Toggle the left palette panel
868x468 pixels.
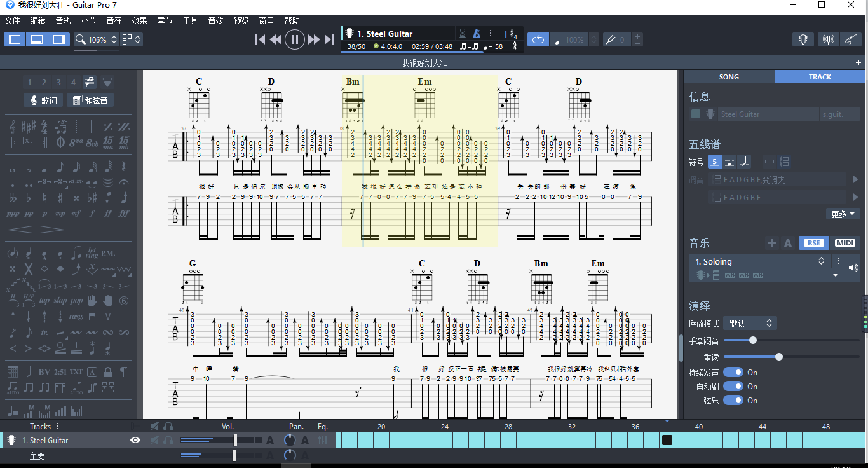(x=15, y=39)
